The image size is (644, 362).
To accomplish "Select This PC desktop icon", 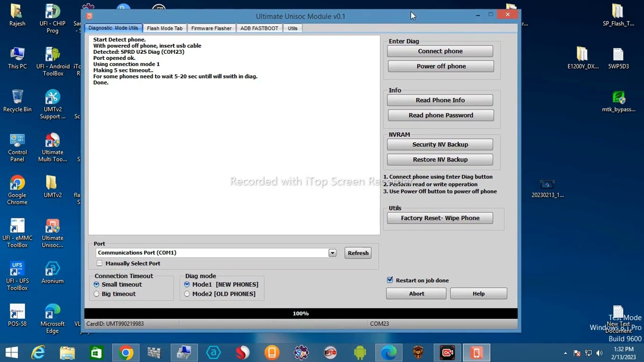I will pos(17,58).
